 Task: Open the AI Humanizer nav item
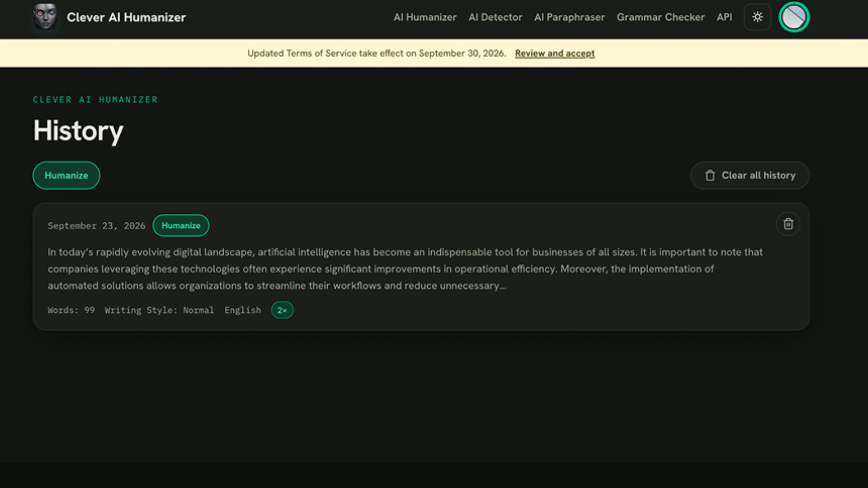point(425,17)
